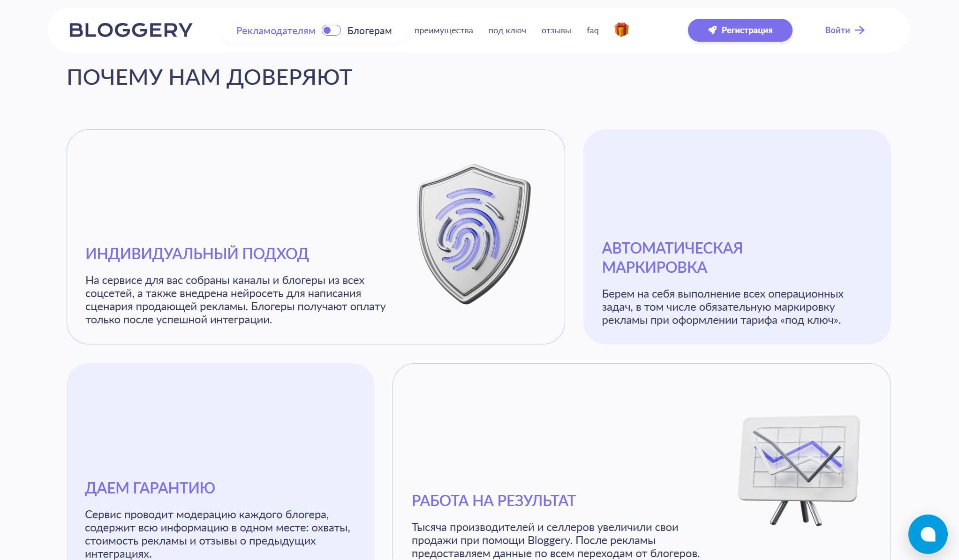Screen dimensions: 959x560
Task: Click the fingerprint shield illustration
Action: click(474, 234)
